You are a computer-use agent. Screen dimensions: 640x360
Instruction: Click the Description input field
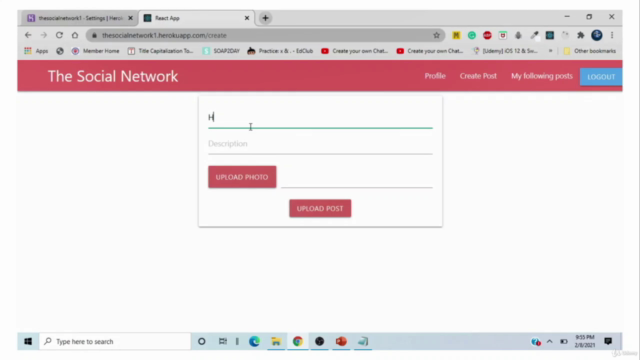pos(320,144)
